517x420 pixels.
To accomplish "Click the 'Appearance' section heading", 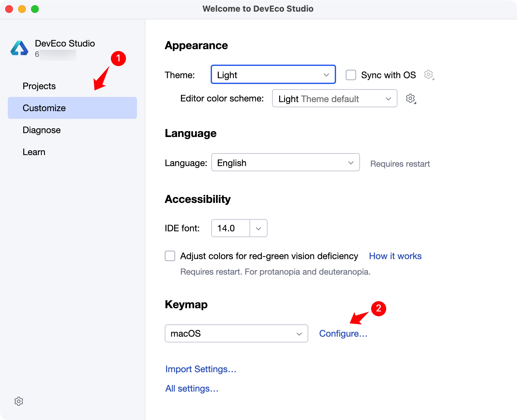I will (196, 46).
